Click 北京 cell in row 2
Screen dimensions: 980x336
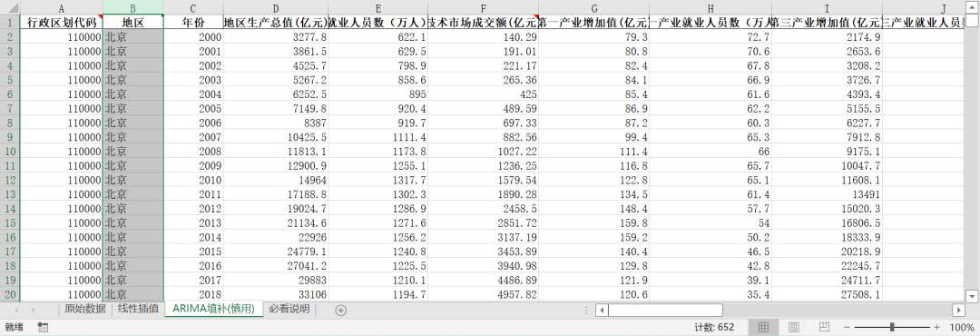pyautogui.click(x=133, y=36)
